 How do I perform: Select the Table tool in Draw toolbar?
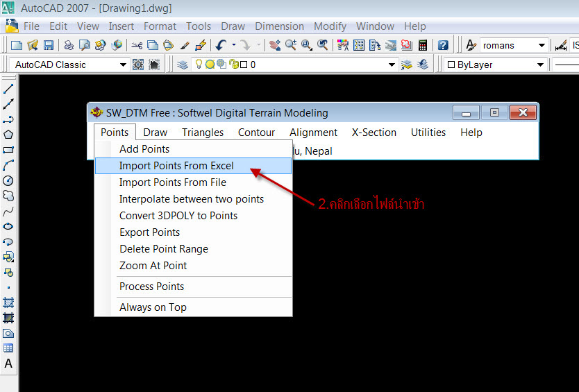click(8, 348)
